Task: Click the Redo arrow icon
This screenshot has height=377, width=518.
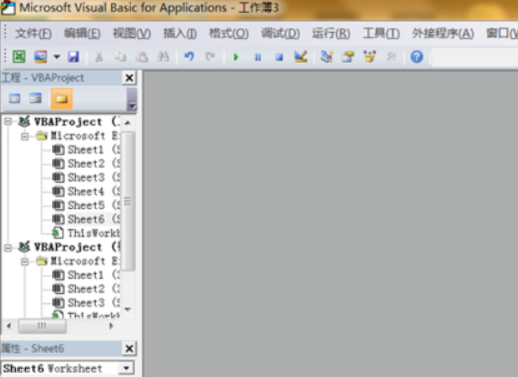Action: click(x=210, y=57)
